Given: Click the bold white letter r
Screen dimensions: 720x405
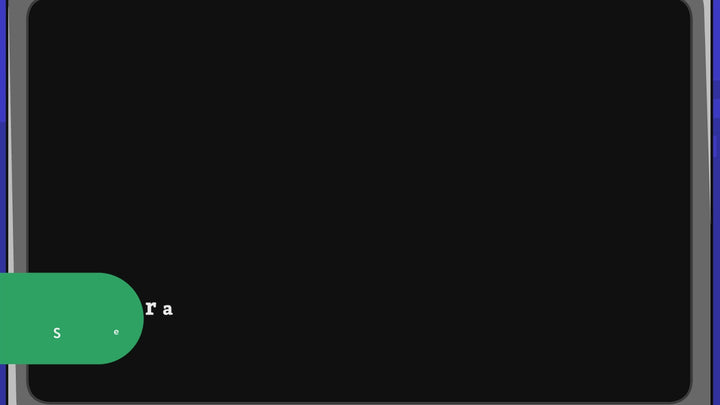Looking at the screenshot, I should (x=151, y=308).
